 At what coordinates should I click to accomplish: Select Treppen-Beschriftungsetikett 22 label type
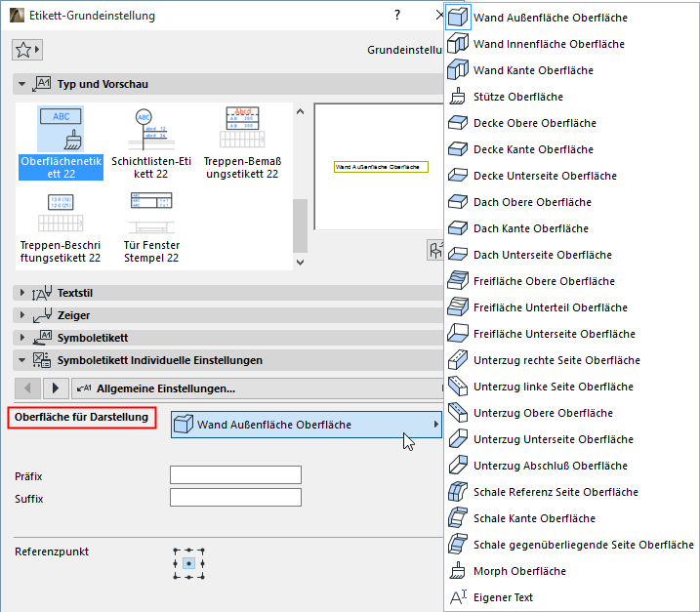click(x=61, y=227)
